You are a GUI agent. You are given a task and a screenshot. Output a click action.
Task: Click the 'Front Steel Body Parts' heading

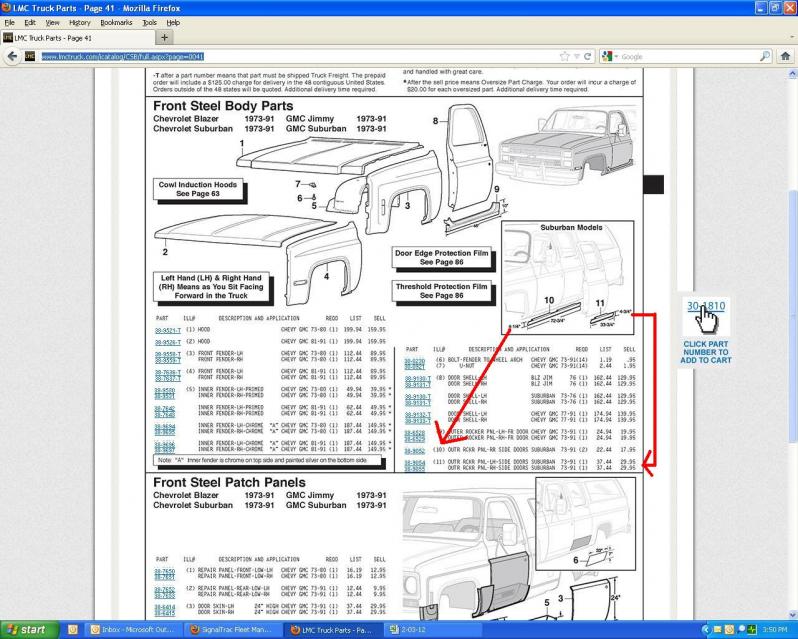(x=223, y=106)
